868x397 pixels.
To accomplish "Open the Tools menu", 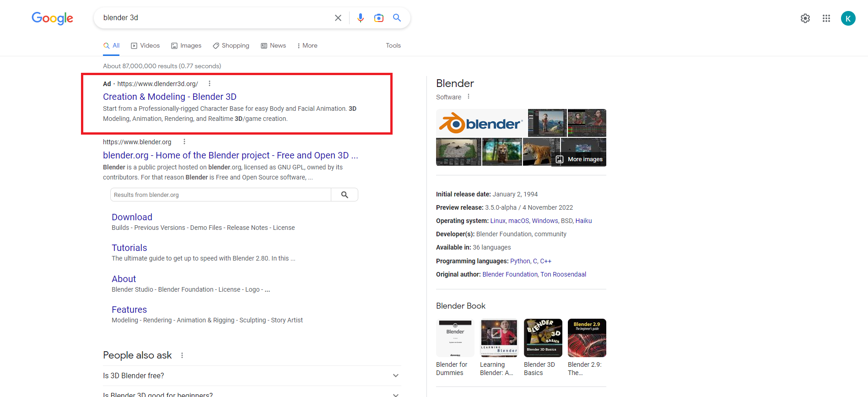I will (x=394, y=46).
